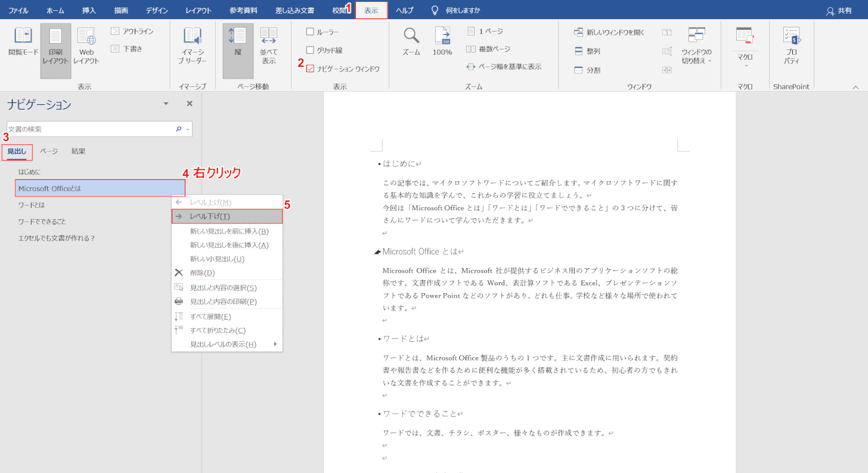868x473 pixels.
Task: Choose 新しい小見出し menu item
Action: (x=227, y=259)
